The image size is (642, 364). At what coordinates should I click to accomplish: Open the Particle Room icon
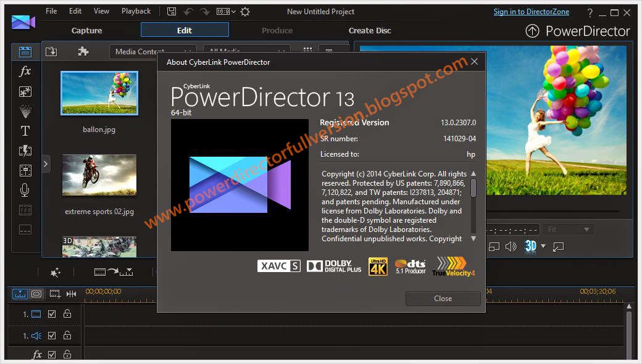pyautogui.click(x=25, y=111)
